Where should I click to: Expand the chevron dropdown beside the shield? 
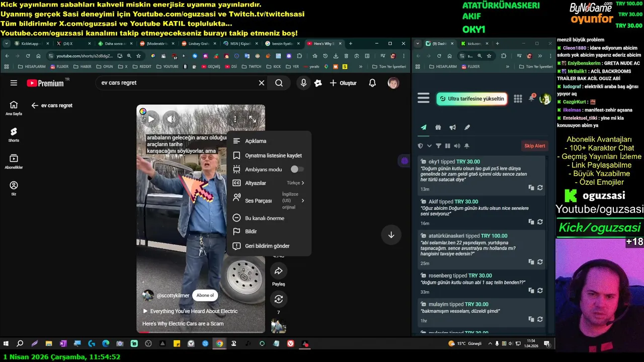429,146
